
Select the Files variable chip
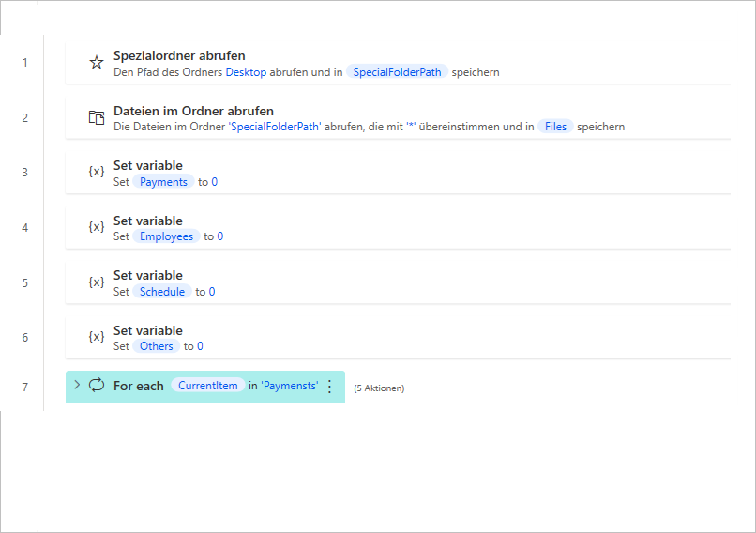555,127
